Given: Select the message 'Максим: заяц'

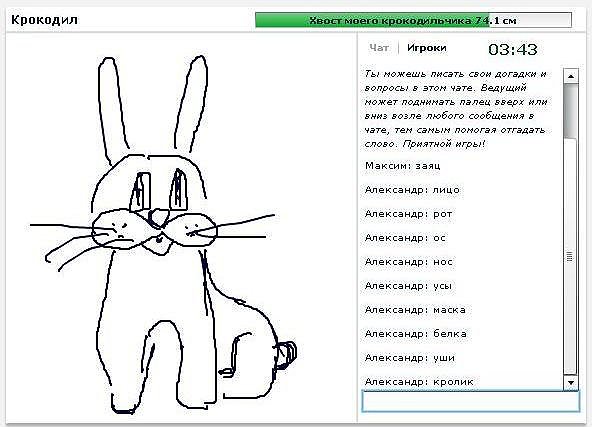Looking at the screenshot, I should tap(402, 166).
